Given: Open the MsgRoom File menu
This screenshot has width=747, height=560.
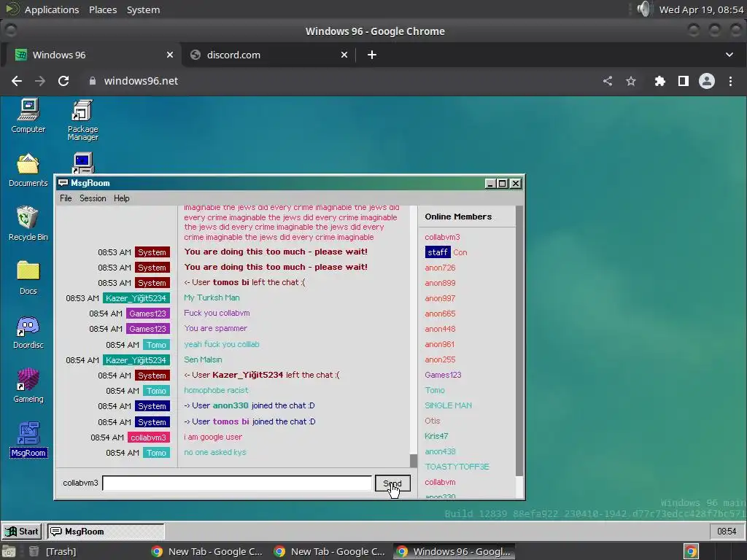Looking at the screenshot, I should pyautogui.click(x=66, y=198).
